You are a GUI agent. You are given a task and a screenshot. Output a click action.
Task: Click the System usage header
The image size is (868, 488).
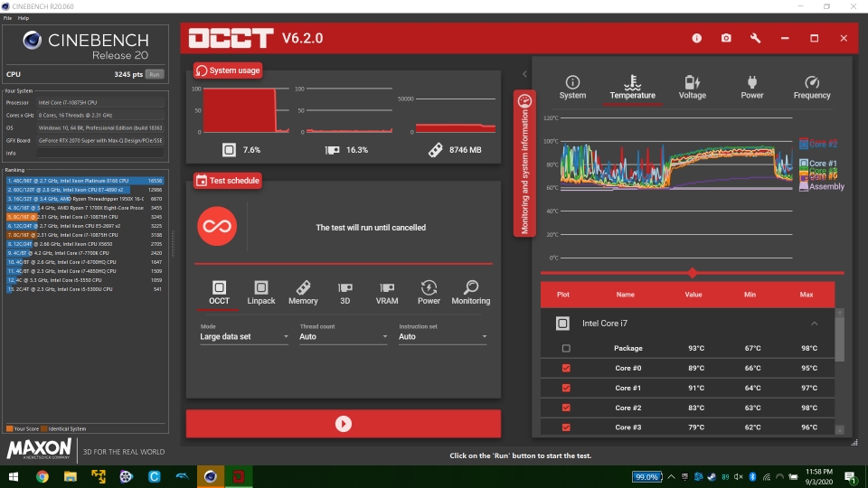(228, 70)
